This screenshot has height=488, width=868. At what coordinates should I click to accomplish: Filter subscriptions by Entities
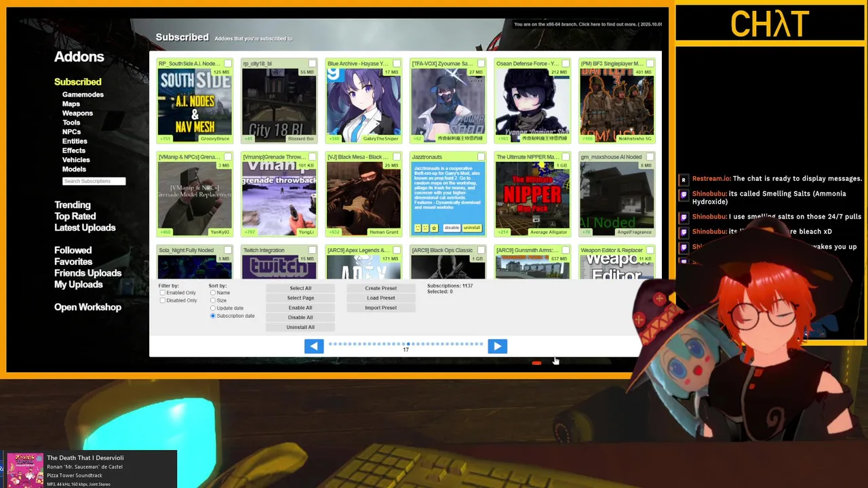(x=75, y=141)
